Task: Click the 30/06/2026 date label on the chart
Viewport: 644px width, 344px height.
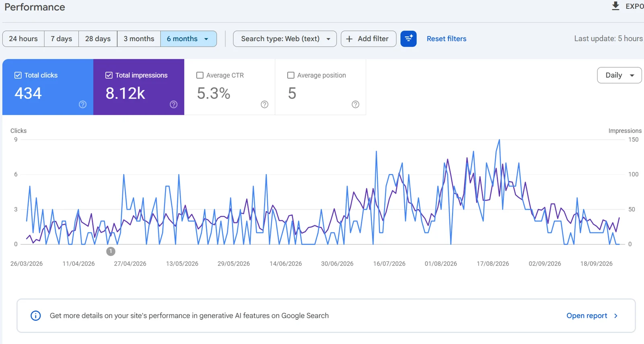Action: click(x=337, y=264)
